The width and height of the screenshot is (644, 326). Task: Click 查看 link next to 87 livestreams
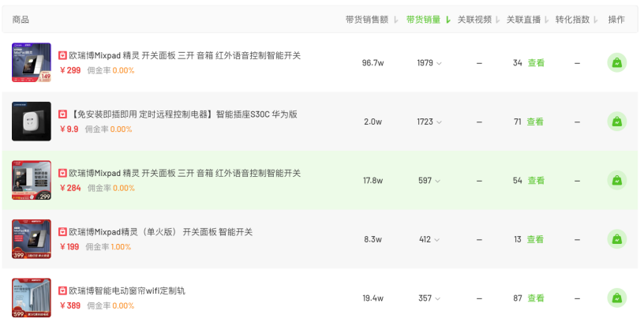[536, 298]
